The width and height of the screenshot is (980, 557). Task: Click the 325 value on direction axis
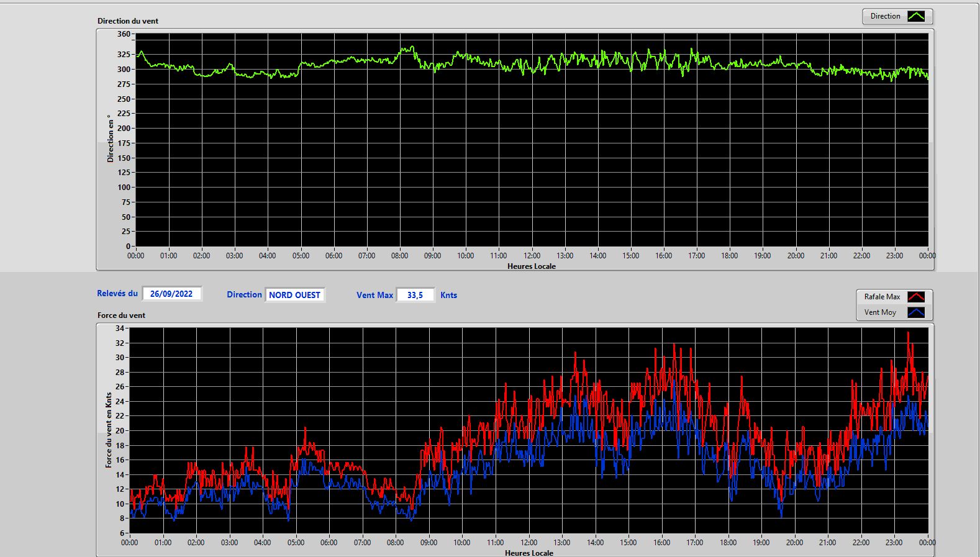[124, 55]
